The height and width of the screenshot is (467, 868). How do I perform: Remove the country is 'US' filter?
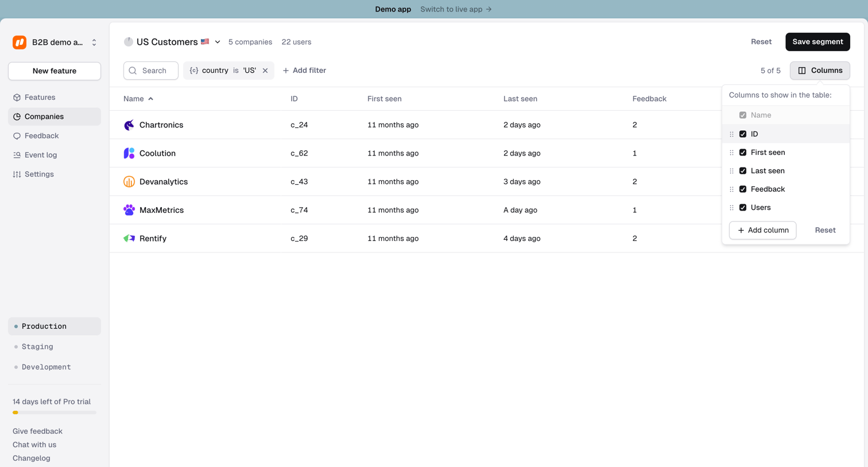point(265,71)
